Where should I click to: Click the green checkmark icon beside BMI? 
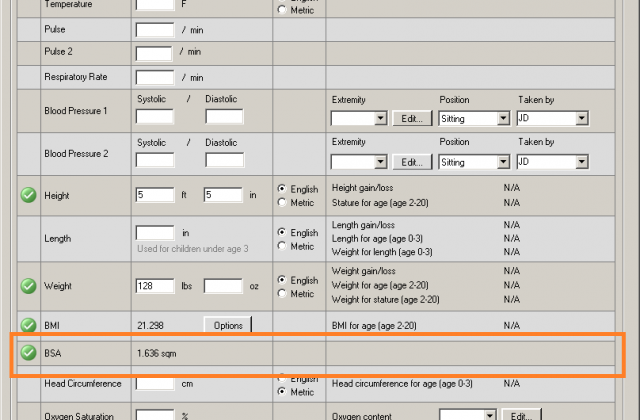tap(28, 325)
